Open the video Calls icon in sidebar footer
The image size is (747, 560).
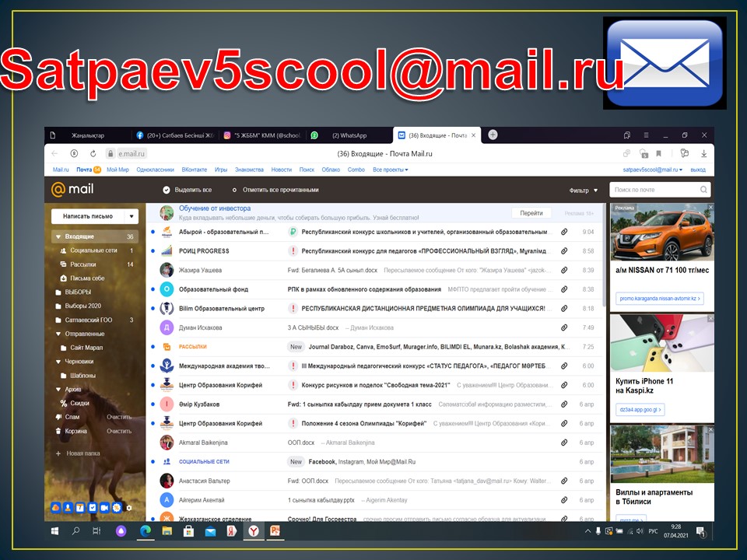pyautogui.click(x=104, y=508)
